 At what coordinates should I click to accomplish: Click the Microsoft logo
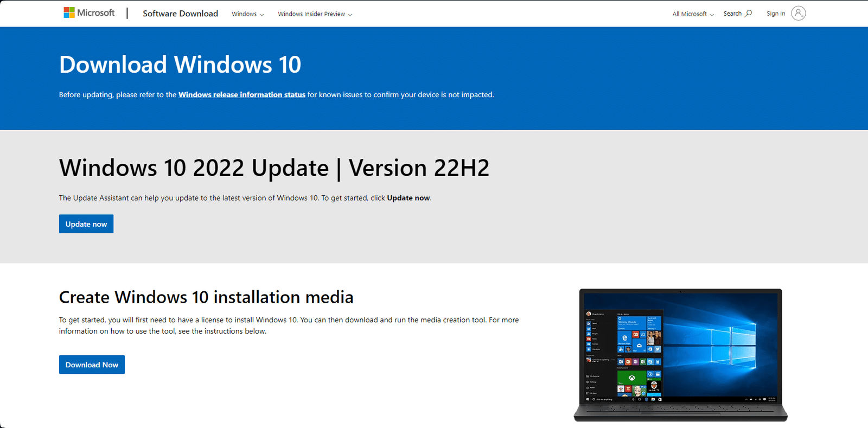pos(89,13)
